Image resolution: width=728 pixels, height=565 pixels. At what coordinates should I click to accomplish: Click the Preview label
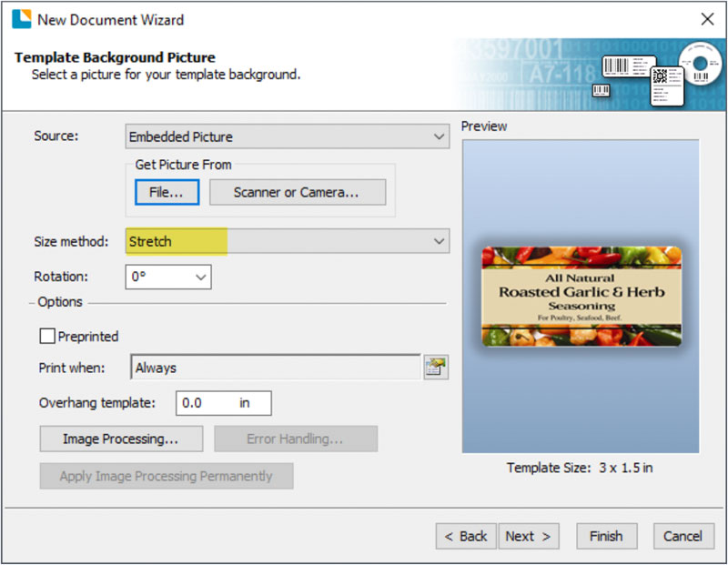tap(484, 126)
